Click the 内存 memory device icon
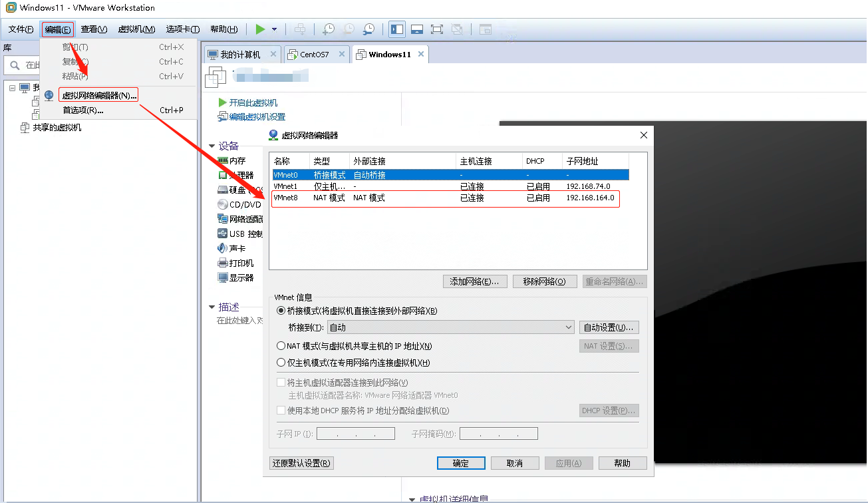Screen dimensions: 868x503 223,160
